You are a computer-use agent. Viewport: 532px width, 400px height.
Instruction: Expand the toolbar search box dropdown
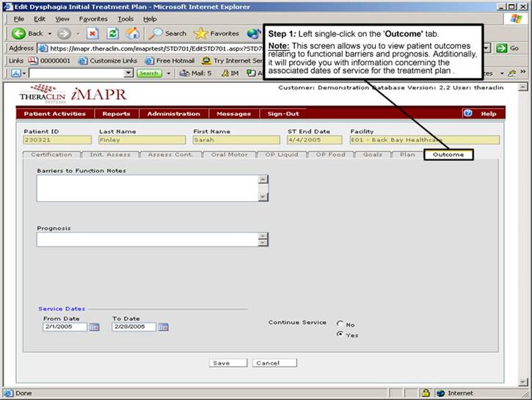[128, 73]
